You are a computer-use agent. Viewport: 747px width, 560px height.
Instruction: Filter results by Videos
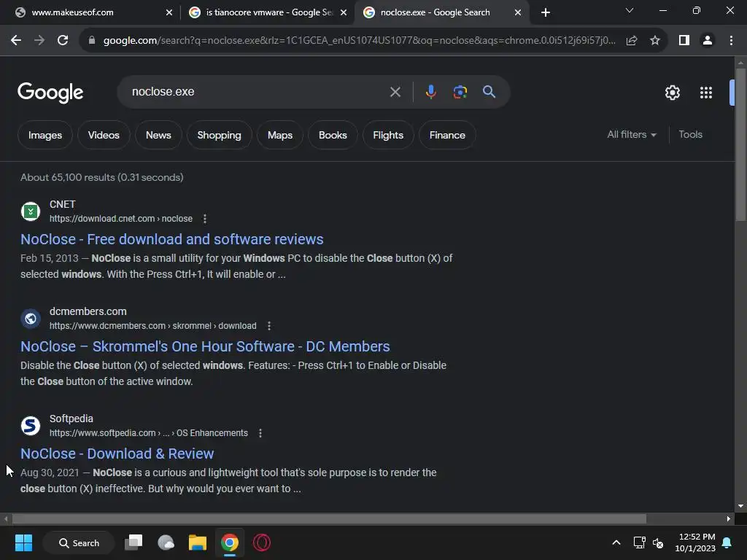tap(104, 135)
